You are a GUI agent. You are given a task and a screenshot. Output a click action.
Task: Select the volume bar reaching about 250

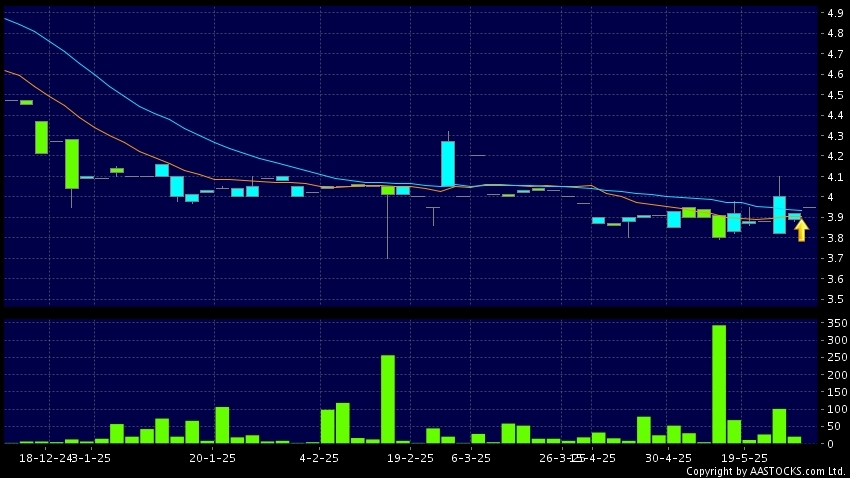click(388, 399)
